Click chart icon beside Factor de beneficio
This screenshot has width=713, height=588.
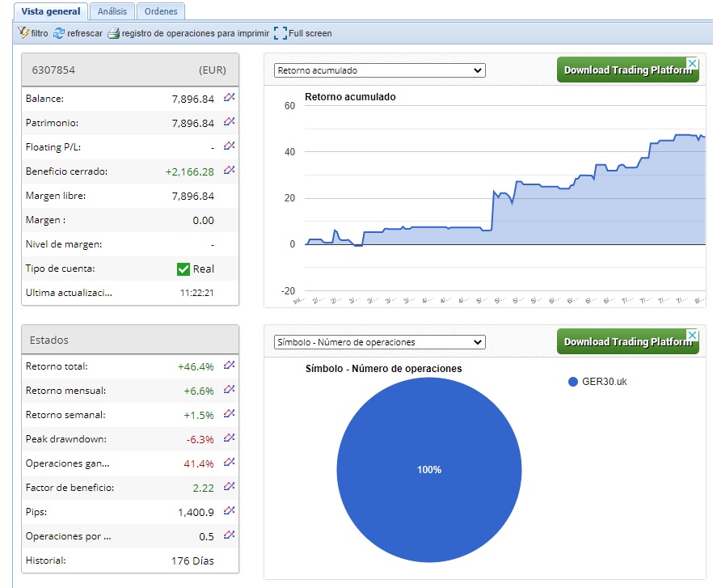[x=230, y=487]
